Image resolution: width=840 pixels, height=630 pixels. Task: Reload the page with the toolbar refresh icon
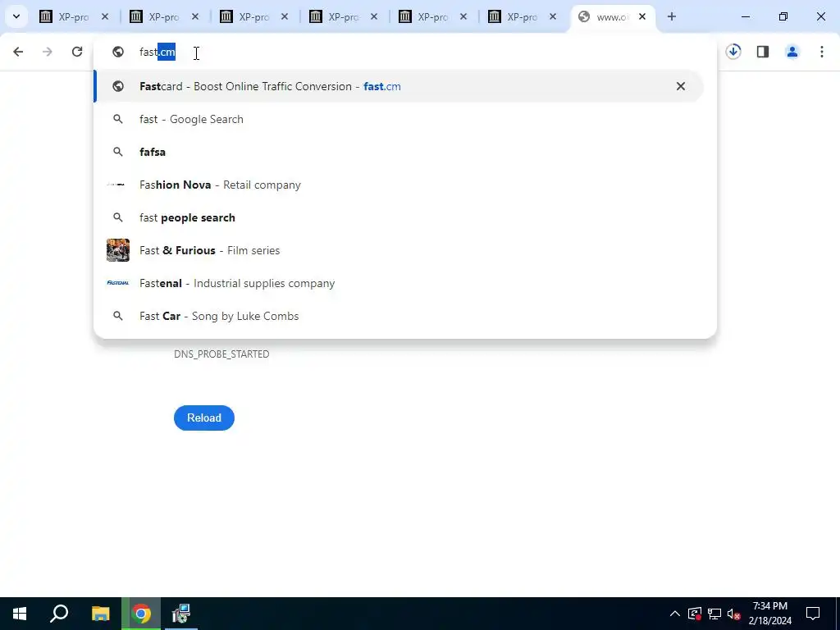tap(77, 52)
